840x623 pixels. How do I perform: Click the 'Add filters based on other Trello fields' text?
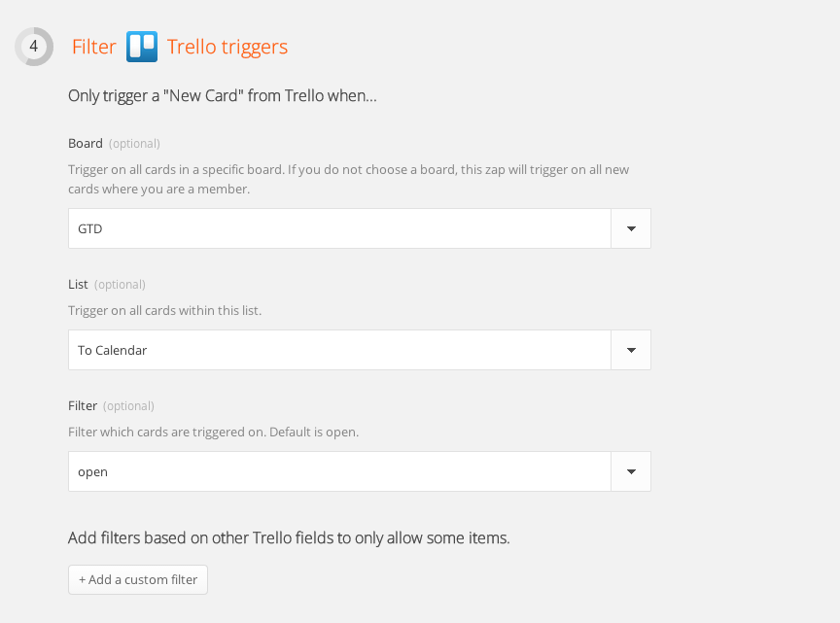pyautogui.click(x=289, y=537)
